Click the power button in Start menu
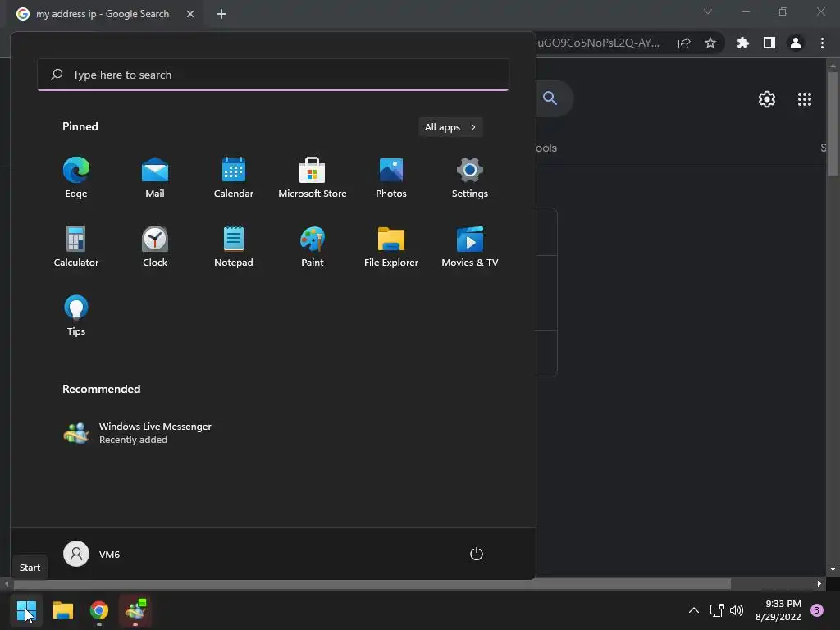Viewport: 840px width, 630px height. click(477, 554)
